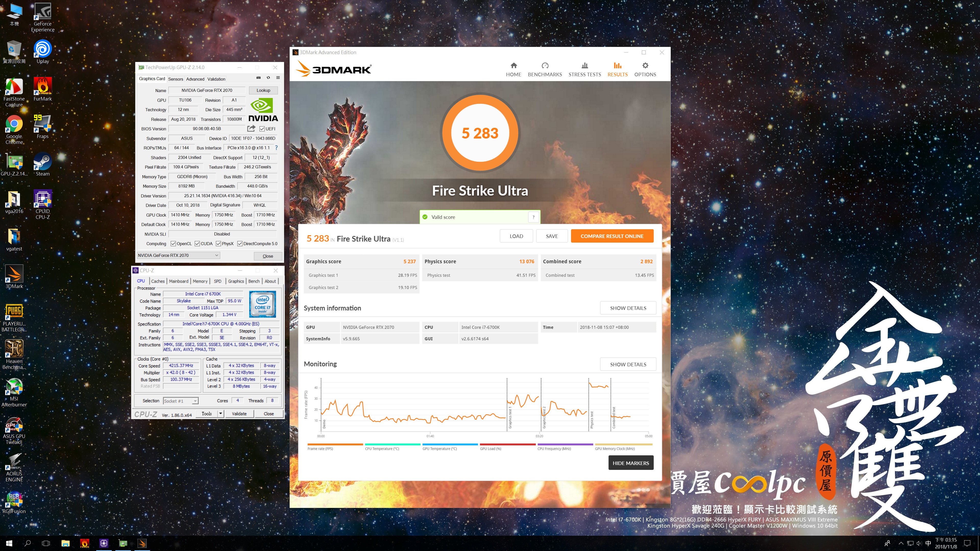Image resolution: width=980 pixels, height=551 pixels.
Task: Open the Windows Start menu
Action: pos(9,543)
